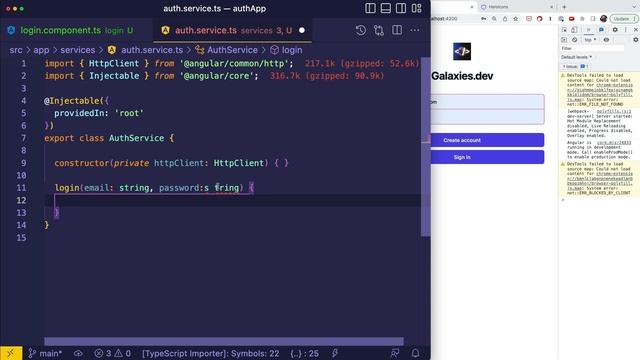Open the top context dropdown in console

[x=590, y=40]
